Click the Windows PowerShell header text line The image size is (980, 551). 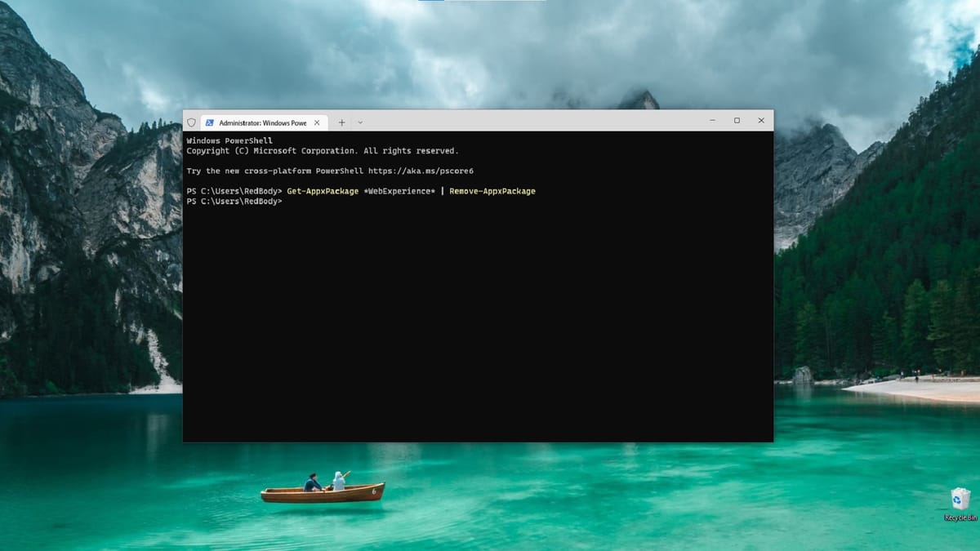click(218, 140)
